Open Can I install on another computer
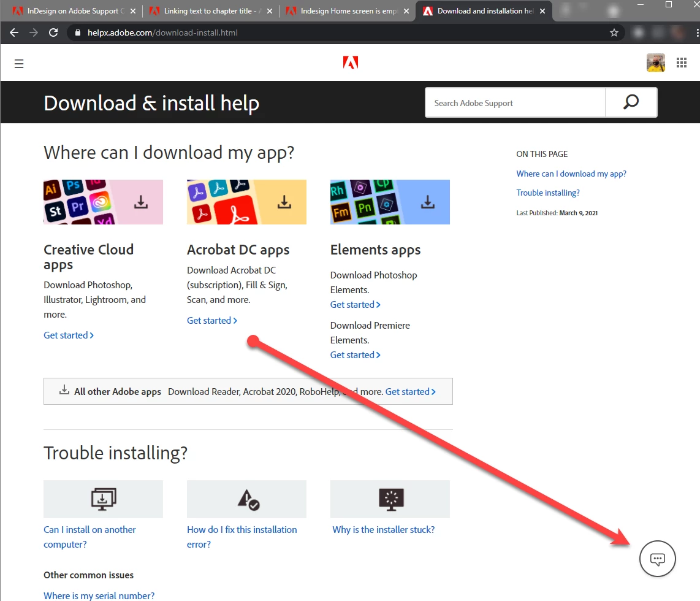This screenshot has height=601, width=700. tap(89, 537)
